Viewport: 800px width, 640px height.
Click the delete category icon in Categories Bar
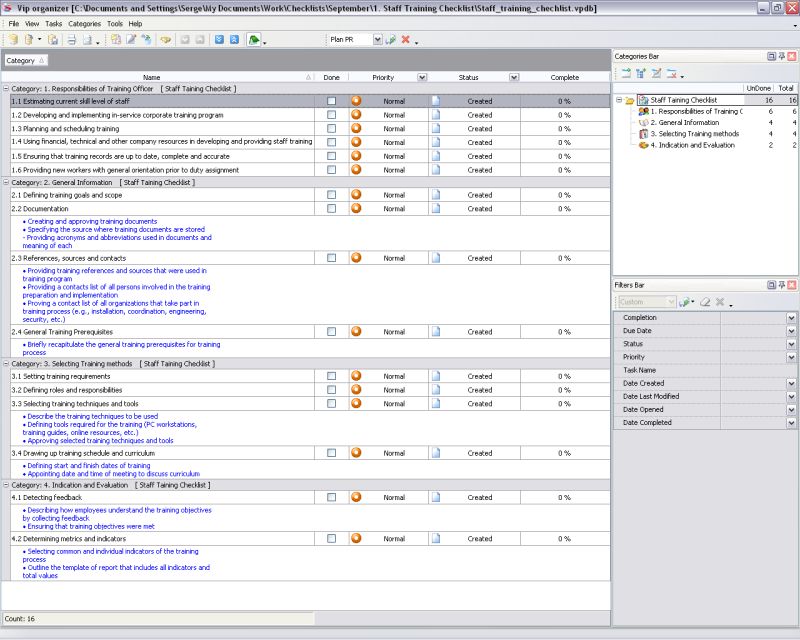[672, 74]
